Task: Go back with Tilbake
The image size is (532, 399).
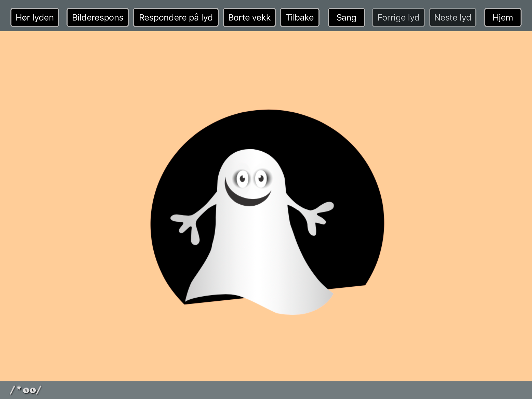Action: [x=299, y=18]
